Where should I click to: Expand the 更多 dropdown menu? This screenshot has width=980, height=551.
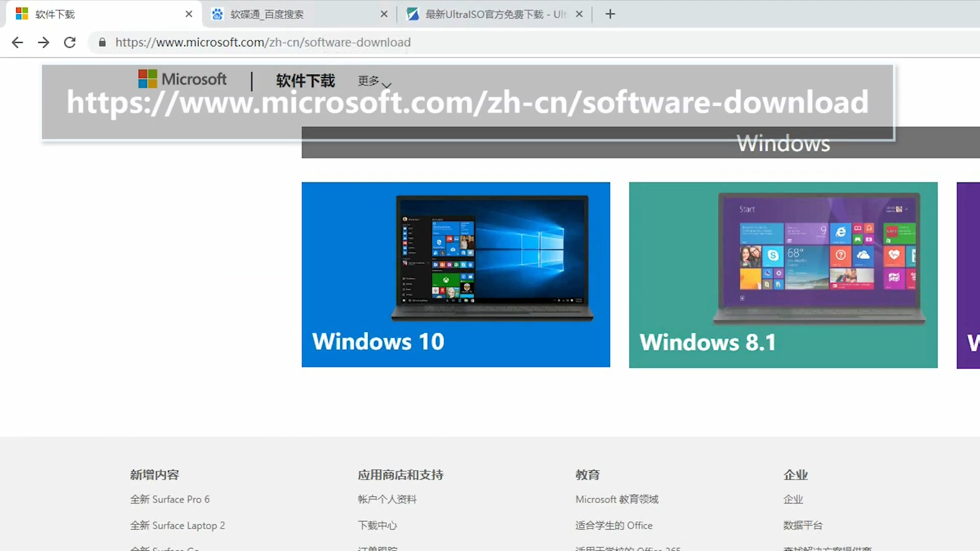pos(375,81)
